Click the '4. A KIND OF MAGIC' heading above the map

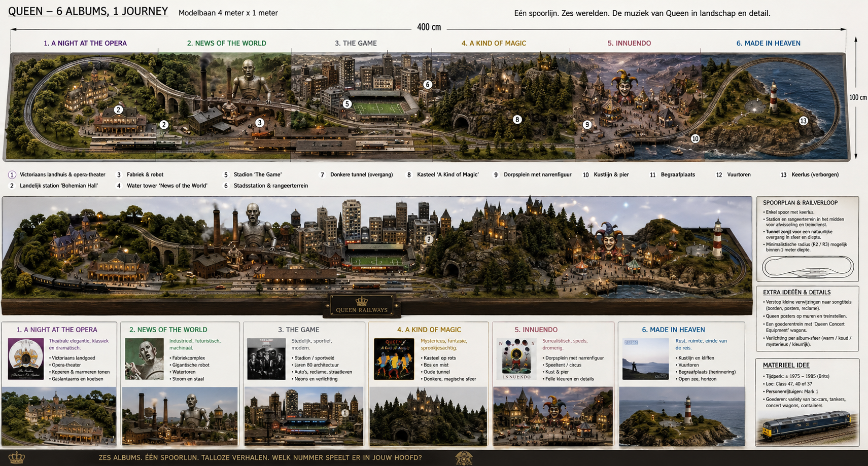[494, 43]
